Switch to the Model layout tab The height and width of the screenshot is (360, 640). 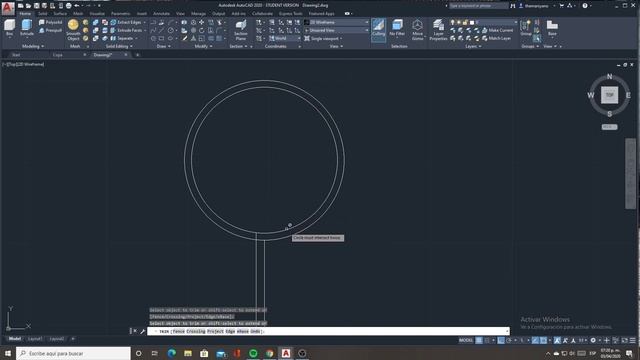(x=15, y=339)
